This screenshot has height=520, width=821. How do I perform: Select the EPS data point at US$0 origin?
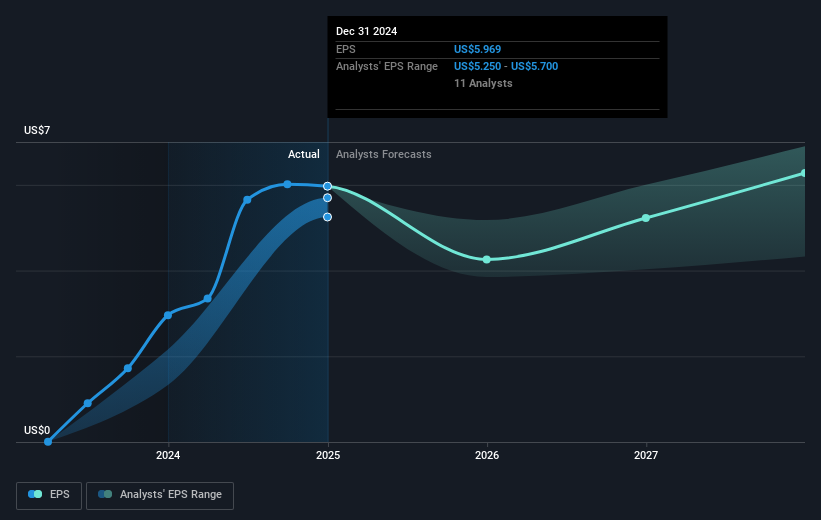[x=48, y=441]
